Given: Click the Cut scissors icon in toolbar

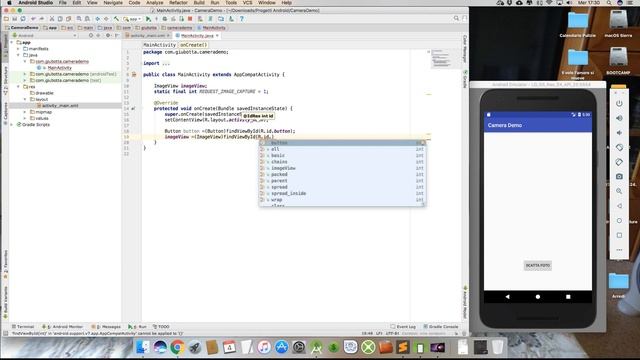Looking at the screenshot, I should coord(52,19).
